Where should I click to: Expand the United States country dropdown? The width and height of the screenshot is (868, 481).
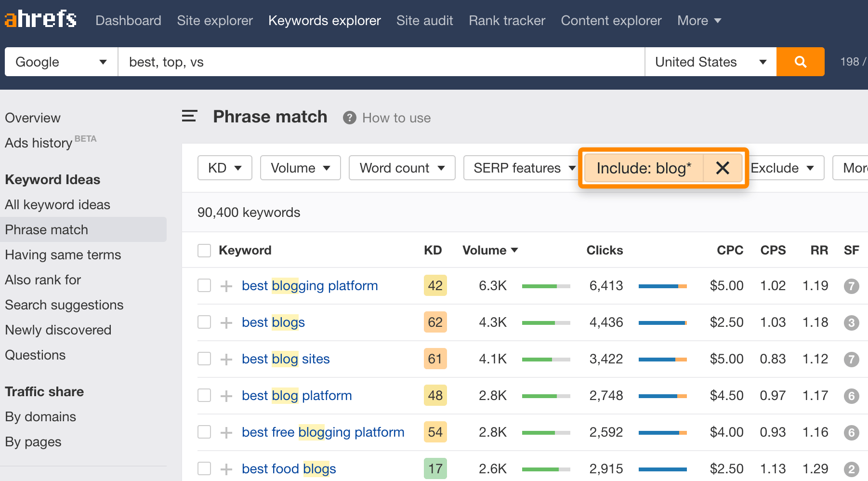pyautogui.click(x=710, y=62)
